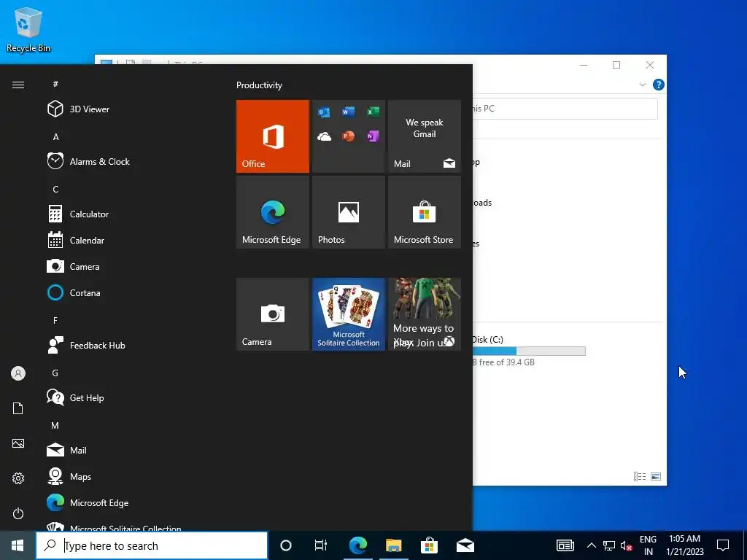The image size is (747, 560).
Task: Open Action Center notifications icon
Action: click(723, 545)
